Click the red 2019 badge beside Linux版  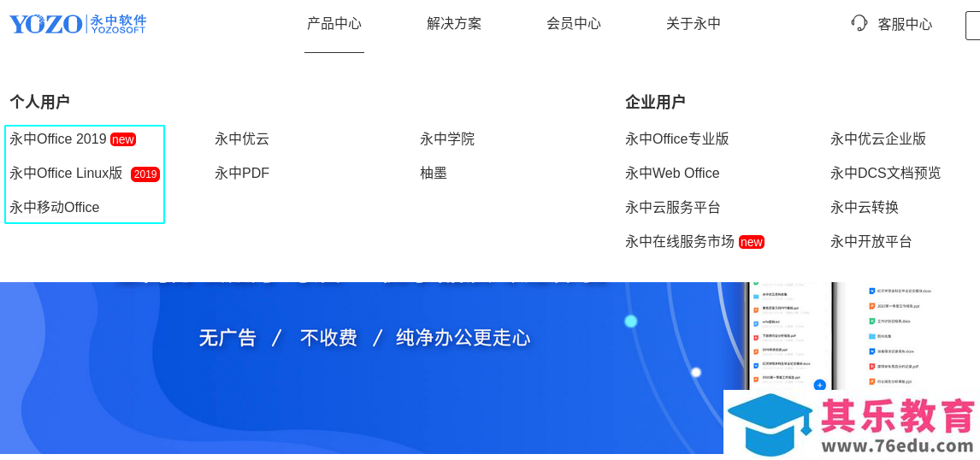pyautogui.click(x=145, y=174)
